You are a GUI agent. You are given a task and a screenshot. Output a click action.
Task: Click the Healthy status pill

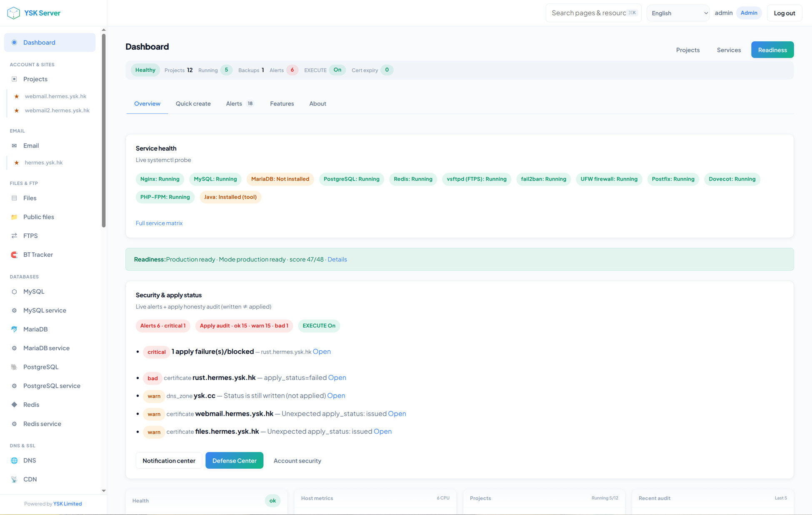coord(145,70)
